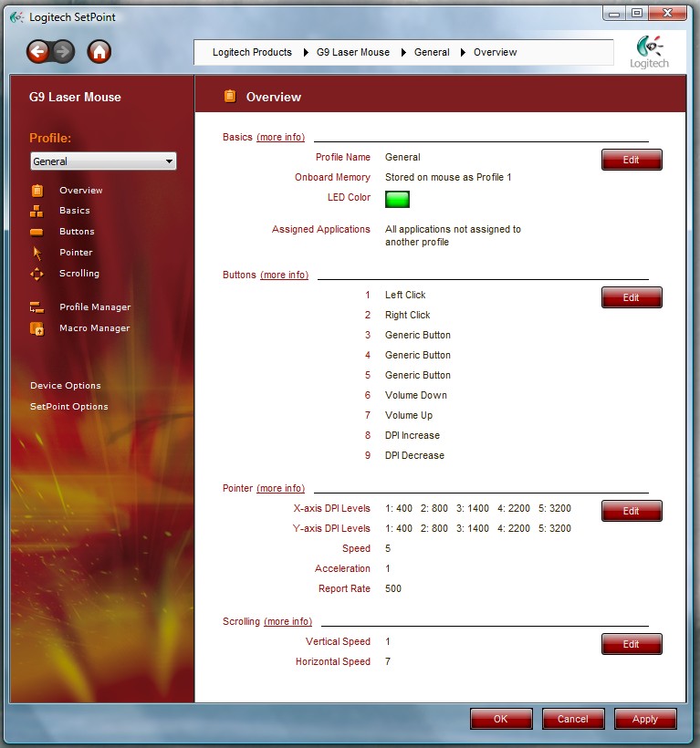Image resolution: width=700 pixels, height=748 pixels.
Task: Click the Volume Up assignment text
Action: pyautogui.click(x=409, y=415)
